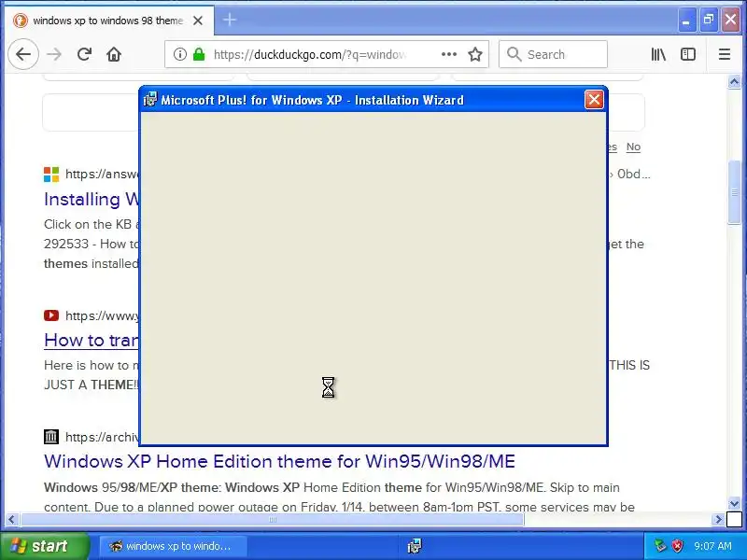Click the horizontal scrollbar right arrow
This screenshot has height=560, width=747.
[718, 519]
